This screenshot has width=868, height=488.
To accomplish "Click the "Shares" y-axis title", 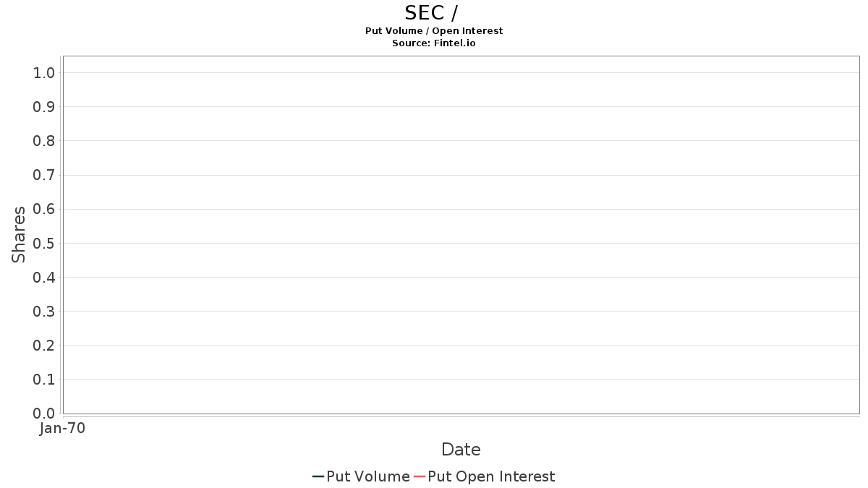I will (19, 234).
